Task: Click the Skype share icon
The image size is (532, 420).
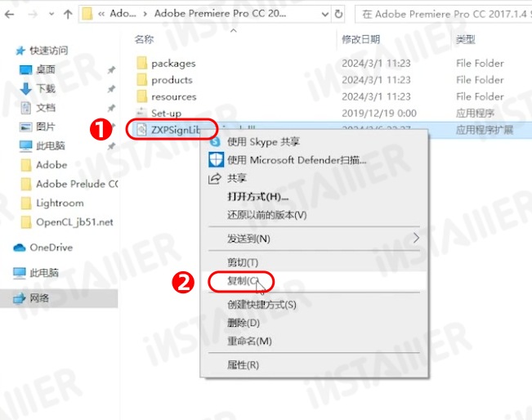Action: (216, 141)
